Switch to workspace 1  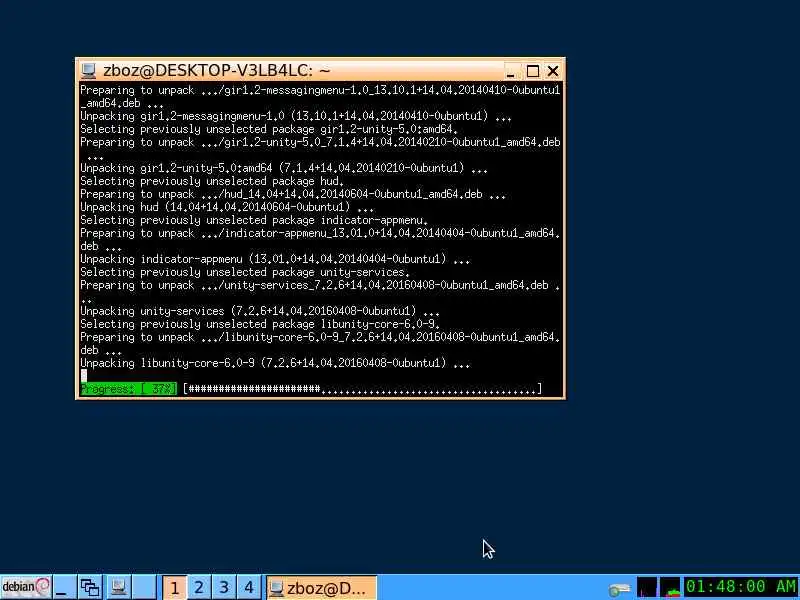(x=174, y=587)
